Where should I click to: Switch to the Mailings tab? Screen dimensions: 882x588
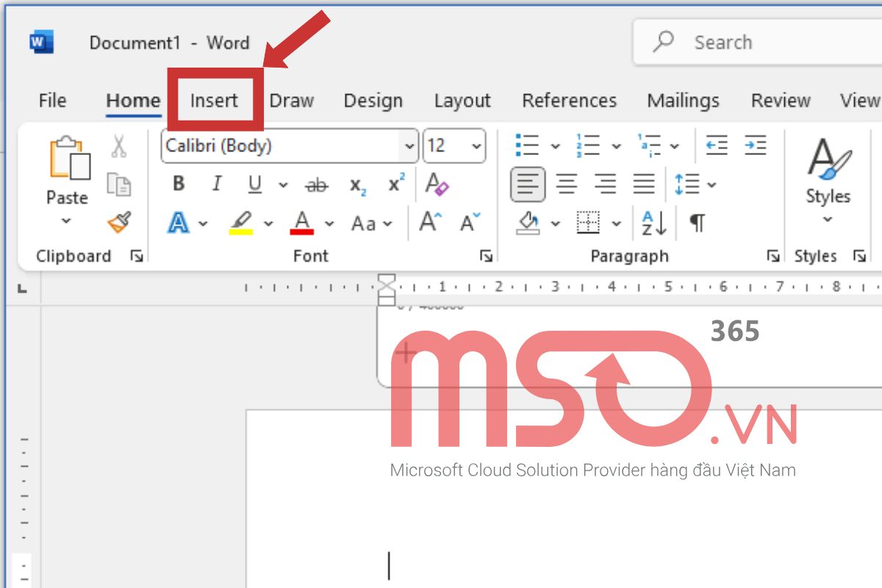click(x=684, y=101)
